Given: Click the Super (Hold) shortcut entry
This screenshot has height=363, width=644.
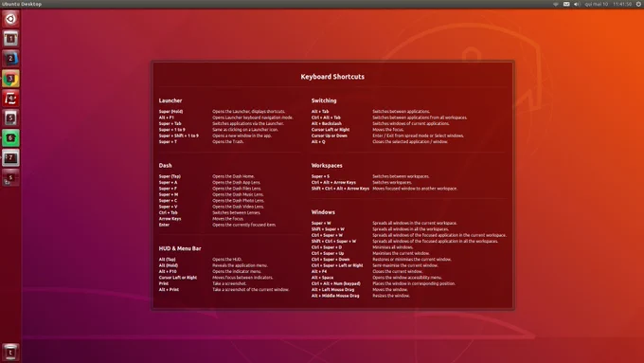Looking at the screenshot, I should pyautogui.click(x=170, y=112).
